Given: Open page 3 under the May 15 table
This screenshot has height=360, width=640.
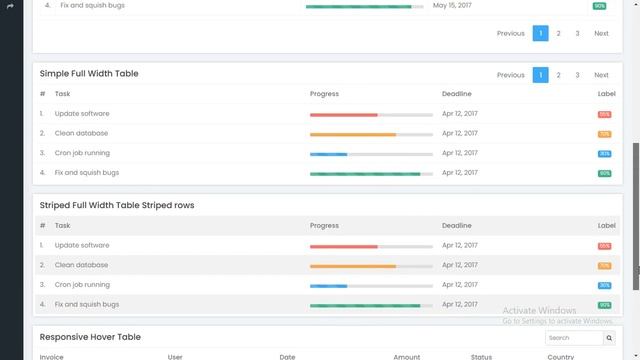Looking at the screenshot, I should click(x=577, y=33).
